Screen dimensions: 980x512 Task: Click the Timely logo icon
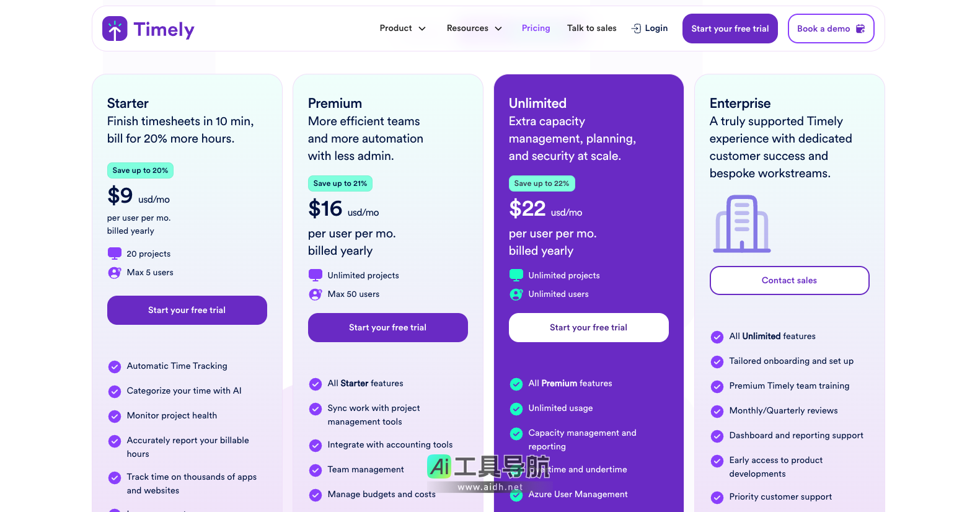[115, 29]
